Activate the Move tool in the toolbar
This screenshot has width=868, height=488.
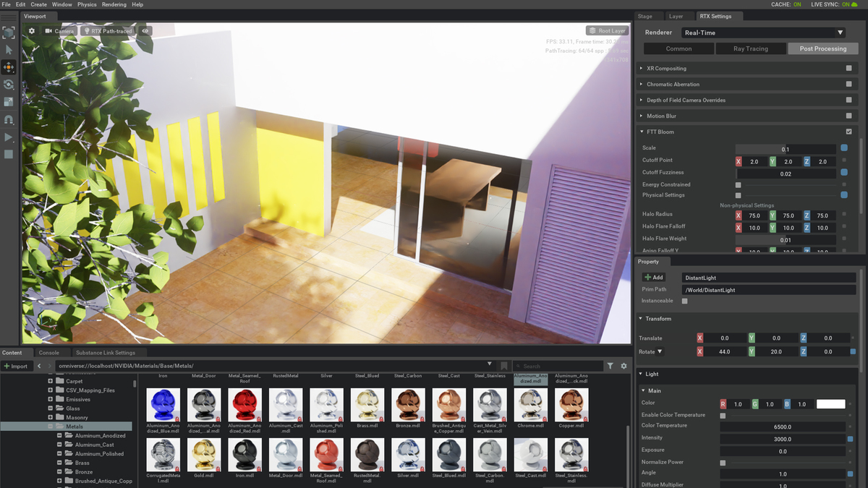click(x=9, y=67)
